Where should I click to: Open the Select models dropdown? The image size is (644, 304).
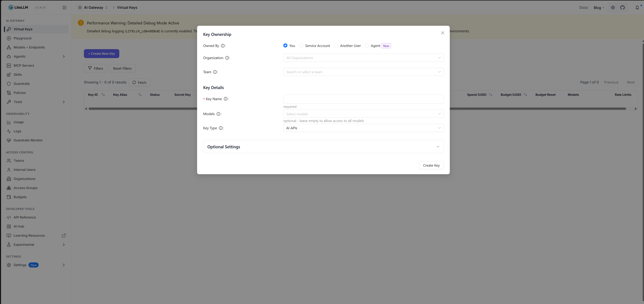tap(363, 114)
